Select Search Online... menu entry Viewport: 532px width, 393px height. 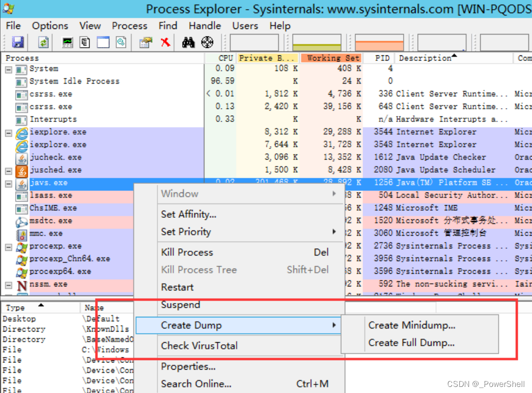[x=240, y=384]
